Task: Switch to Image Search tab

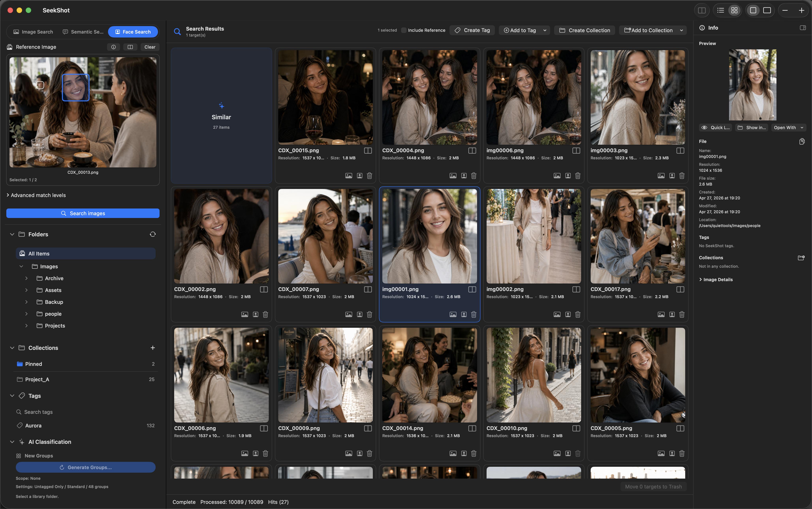Action: [x=33, y=32]
